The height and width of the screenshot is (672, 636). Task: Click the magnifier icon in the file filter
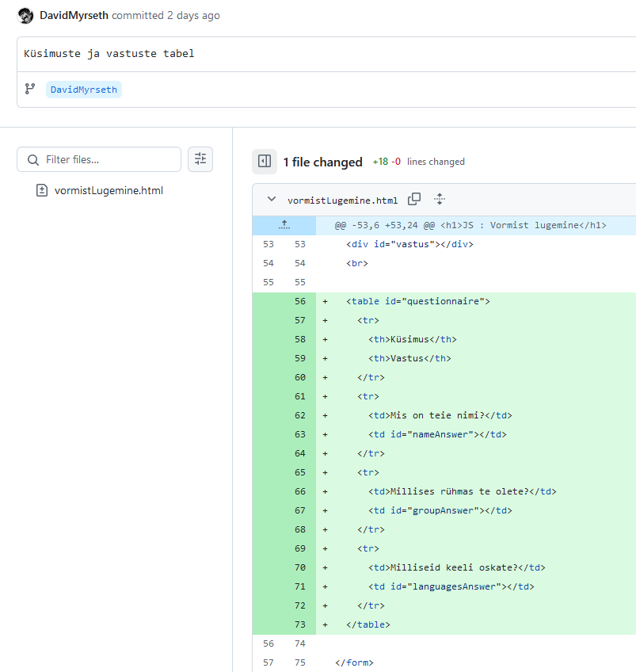(x=33, y=160)
